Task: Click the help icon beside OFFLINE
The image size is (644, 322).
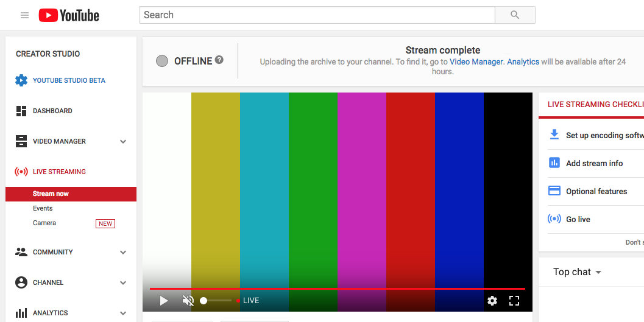Action: click(219, 60)
